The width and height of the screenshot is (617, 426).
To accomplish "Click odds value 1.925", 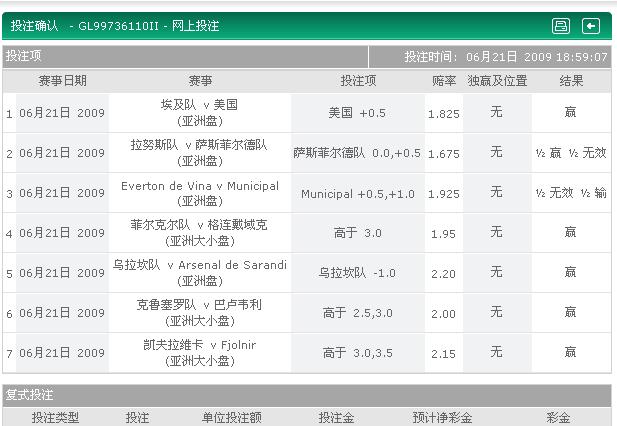I will coord(443,194).
